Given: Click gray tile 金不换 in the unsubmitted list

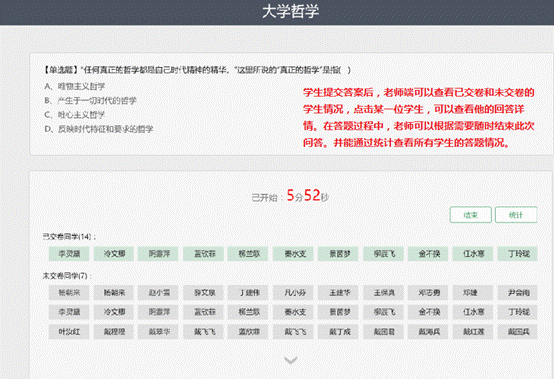Looking at the screenshot, I should [x=428, y=312].
